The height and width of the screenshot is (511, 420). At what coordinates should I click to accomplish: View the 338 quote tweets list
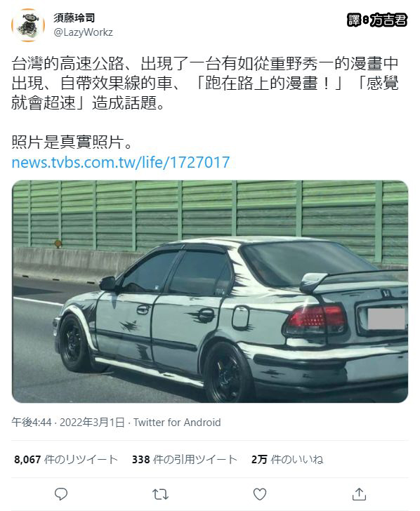click(x=185, y=460)
